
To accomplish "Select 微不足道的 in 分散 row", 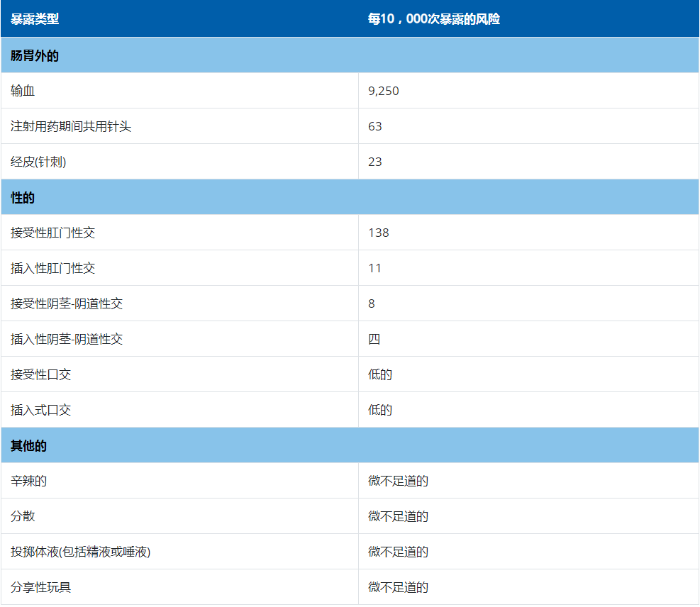I will (398, 516).
